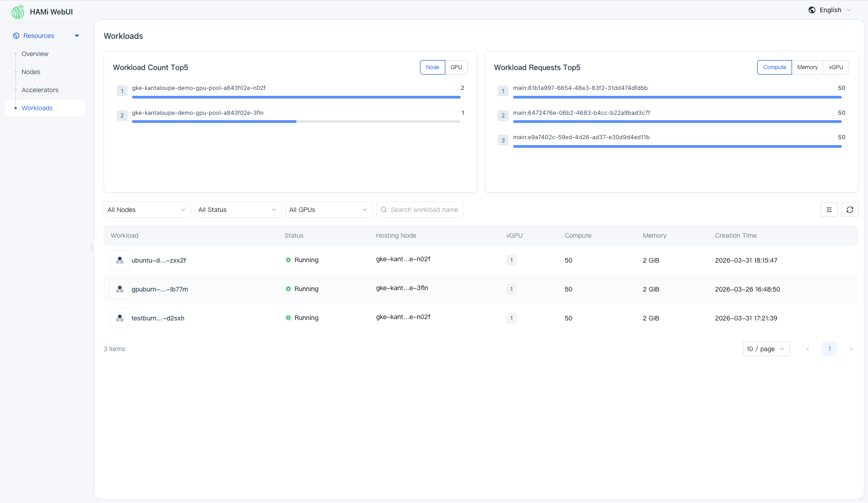Refresh the workloads table
The height and width of the screenshot is (503, 868).
coord(850,209)
